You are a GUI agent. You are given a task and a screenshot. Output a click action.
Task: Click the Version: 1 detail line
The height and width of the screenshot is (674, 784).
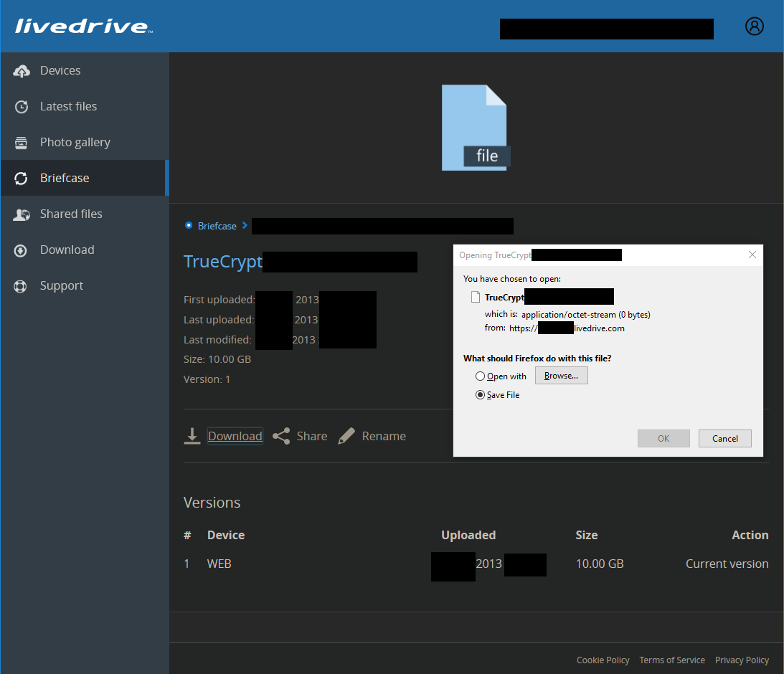pyautogui.click(x=207, y=379)
